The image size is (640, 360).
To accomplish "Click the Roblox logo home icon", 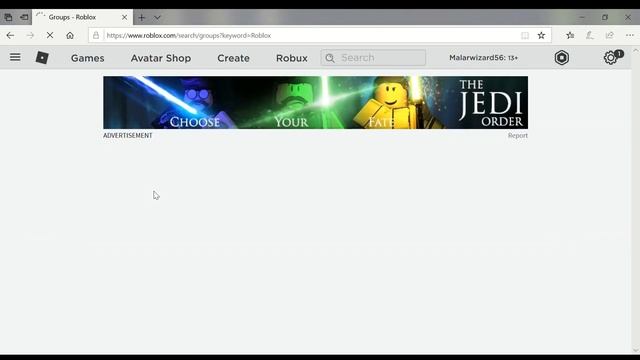I will 42,58.
